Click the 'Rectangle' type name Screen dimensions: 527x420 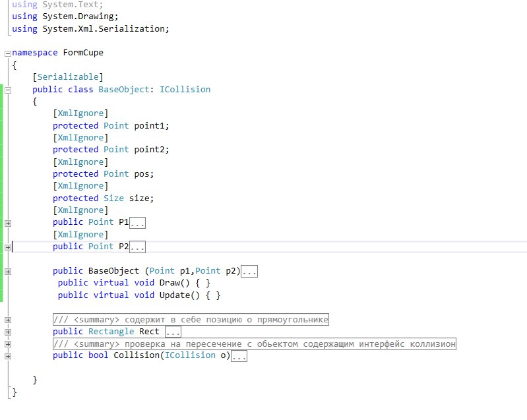[x=111, y=332]
